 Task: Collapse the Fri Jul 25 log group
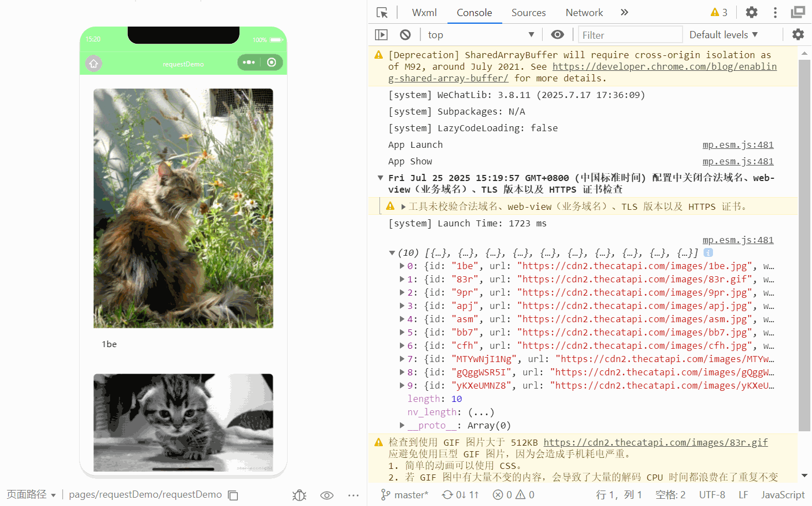(x=380, y=178)
